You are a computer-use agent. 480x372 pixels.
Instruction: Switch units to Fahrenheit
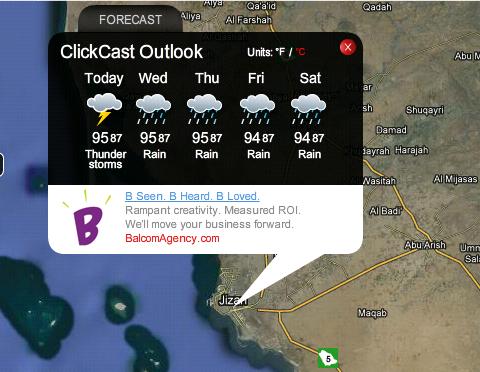(x=280, y=52)
